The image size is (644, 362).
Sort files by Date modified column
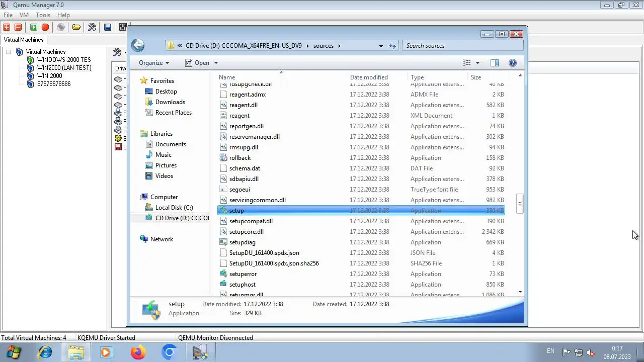(x=377, y=77)
